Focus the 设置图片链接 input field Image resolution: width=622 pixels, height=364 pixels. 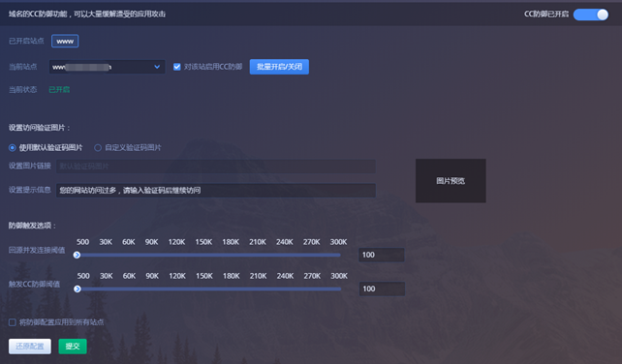pyautogui.click(x=216, y=167)
